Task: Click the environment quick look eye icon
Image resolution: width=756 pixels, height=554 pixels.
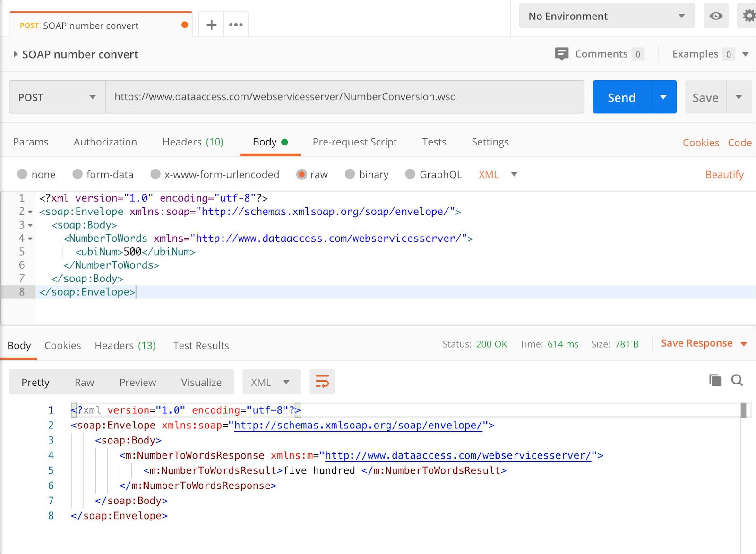Action: (x=716, y=16)
